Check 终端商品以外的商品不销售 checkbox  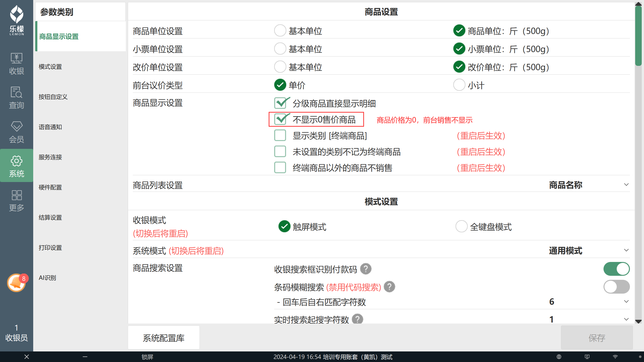pyautogui.click(x=280, y=168)
